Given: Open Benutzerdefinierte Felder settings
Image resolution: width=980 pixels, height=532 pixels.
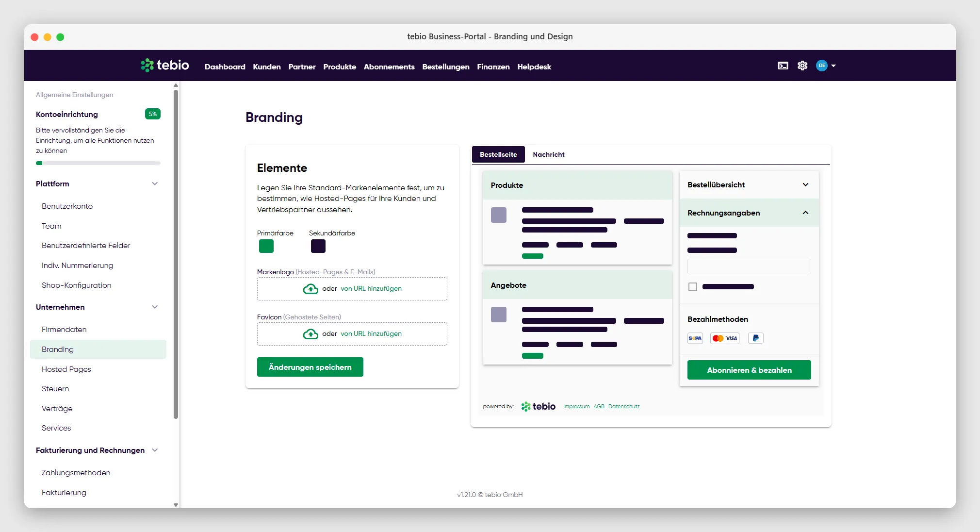Looking at the screenshot, I should point(86,246).
